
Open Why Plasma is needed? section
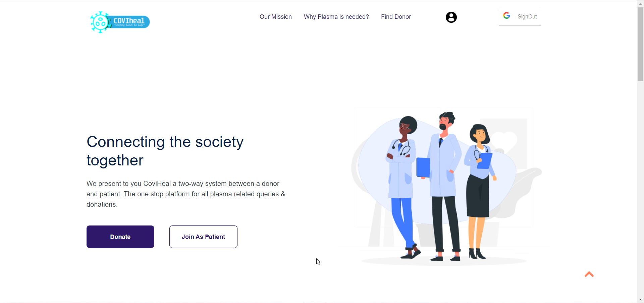[336, 17]
